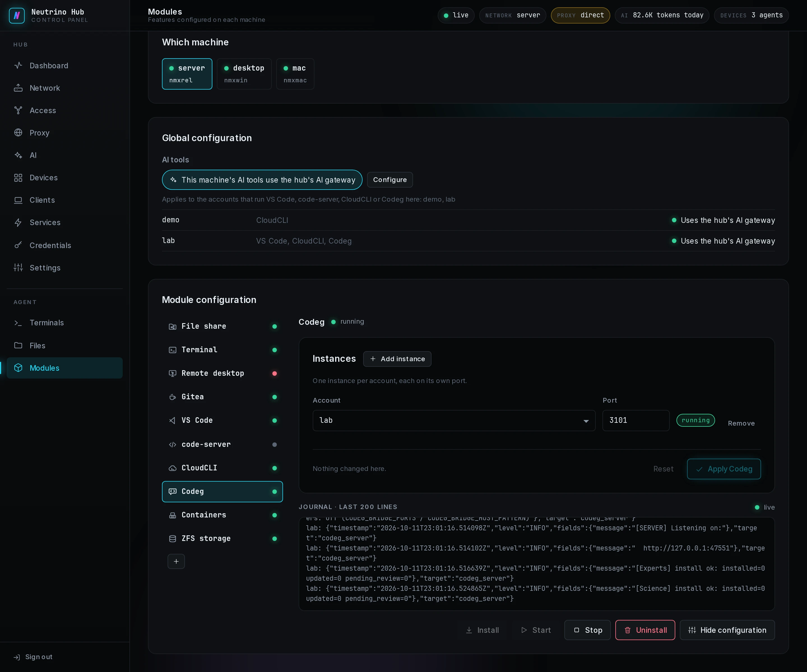Image resolution: width=807 pixels, height=672 pixels.
Task: Select the File share module
Action: coord(222,326)
